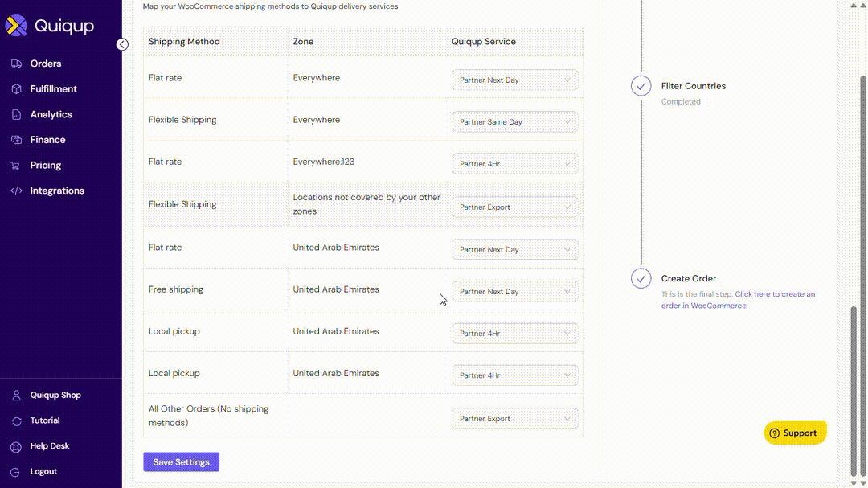Click the Fulfillment box icon
Screen dimensions: 868x488
[16, 89]
